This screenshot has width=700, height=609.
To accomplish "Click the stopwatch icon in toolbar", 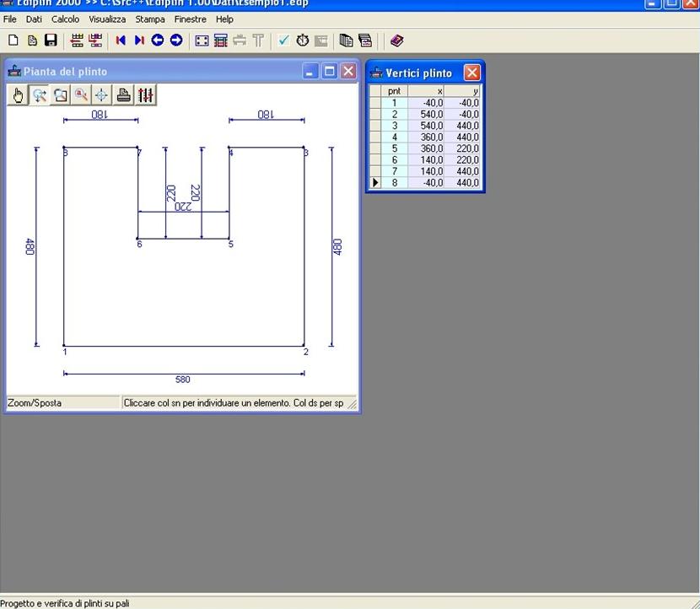I will [x=302, y=40].
